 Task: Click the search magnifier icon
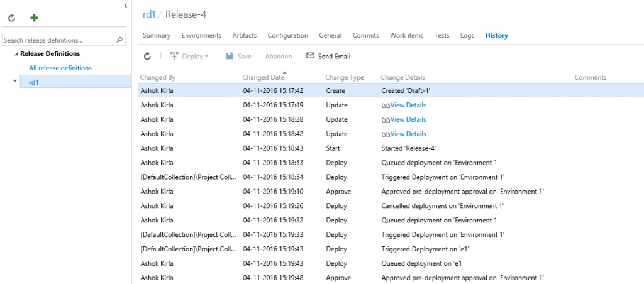click(x=119, y=40)
